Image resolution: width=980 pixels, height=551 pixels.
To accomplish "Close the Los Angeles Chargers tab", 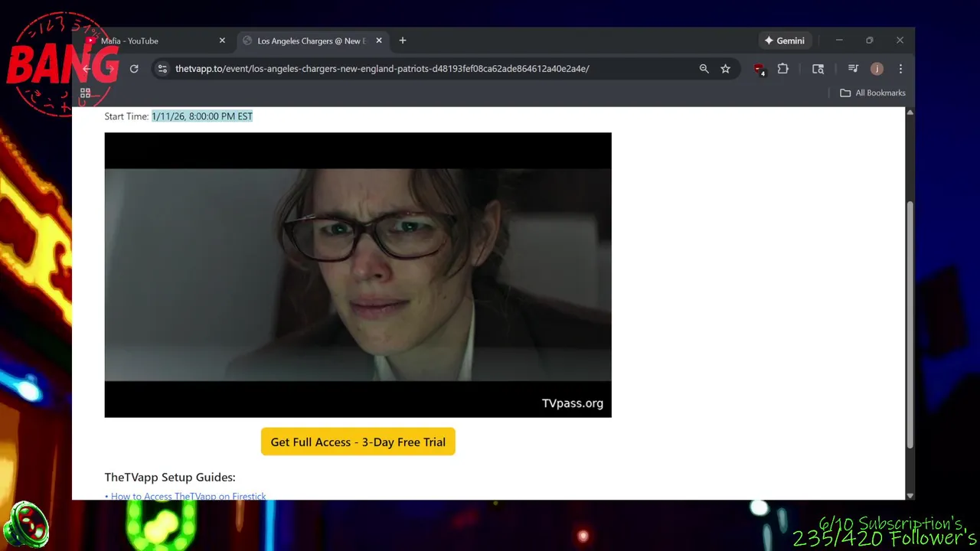I will pyautogui.click(x=378, y=41).
